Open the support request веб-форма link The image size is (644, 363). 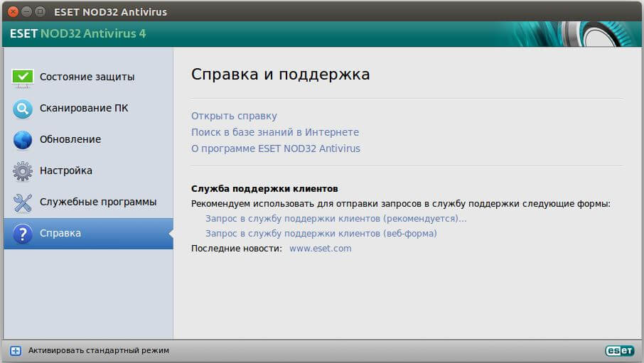pyautogui.click(x=321, y=233)
